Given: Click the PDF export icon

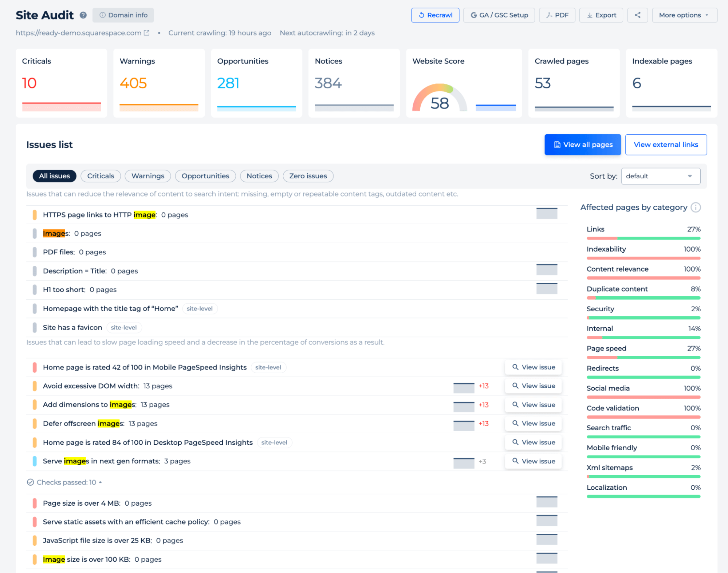Looking at the screenshot, I should tap(558, 15).
